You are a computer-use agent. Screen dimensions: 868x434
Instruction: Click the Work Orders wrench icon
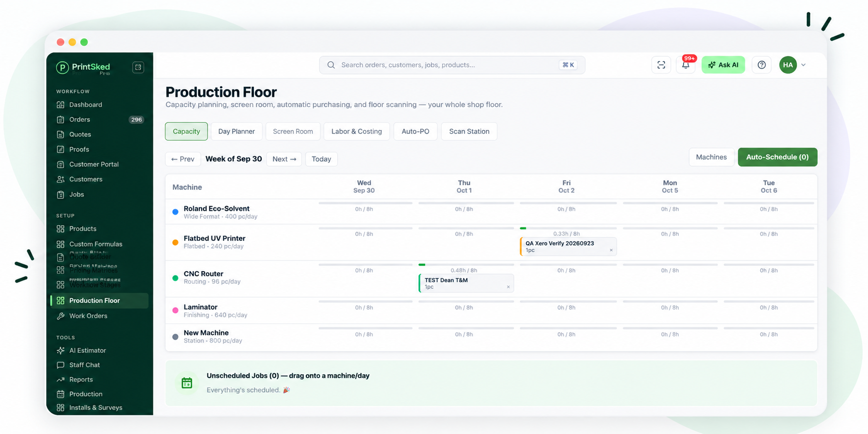click(61, 316)
